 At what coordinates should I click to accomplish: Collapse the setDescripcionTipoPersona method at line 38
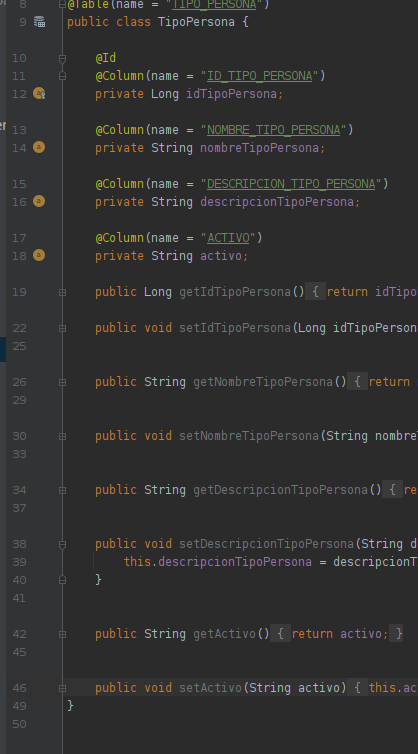[x=62, y=544]
